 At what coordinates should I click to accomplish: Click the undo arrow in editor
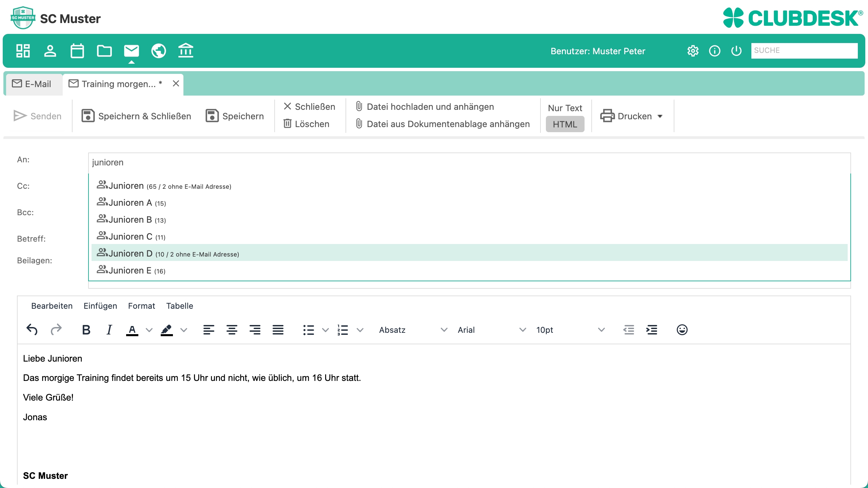pos(32,330)
